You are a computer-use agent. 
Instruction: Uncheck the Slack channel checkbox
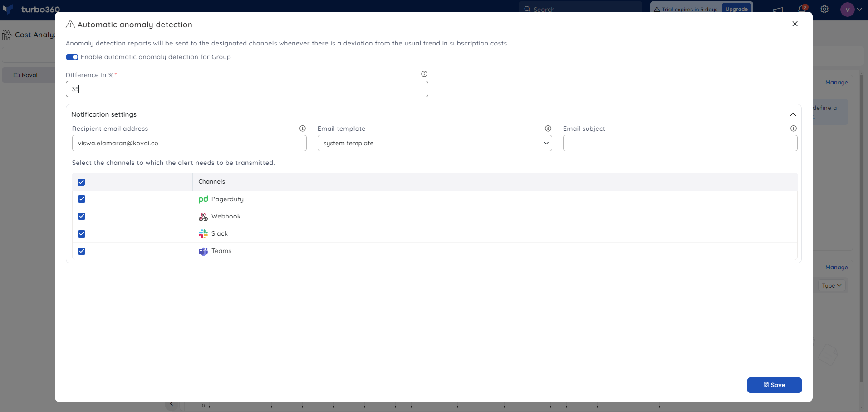click(82, 234)
